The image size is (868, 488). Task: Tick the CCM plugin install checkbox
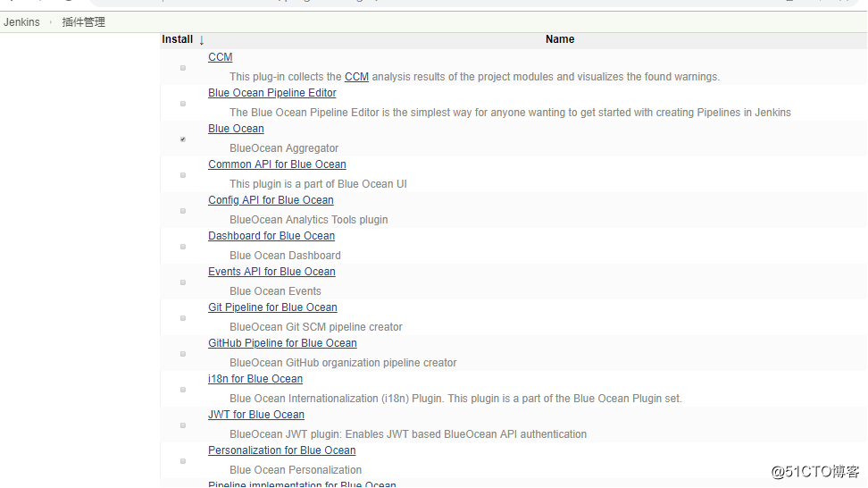click(x=183, y=68)
